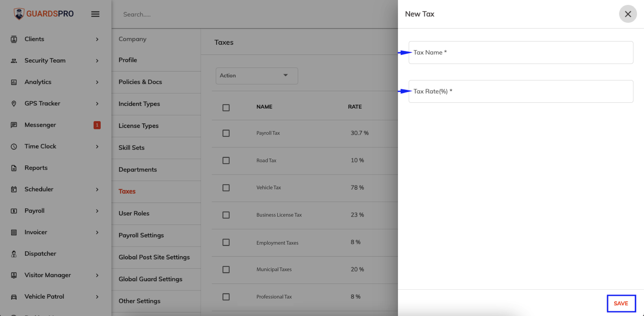The height and width of the screenshot is (316, 644).
Task: Focus the Tax Name input field
Action: tap(521, 52)
